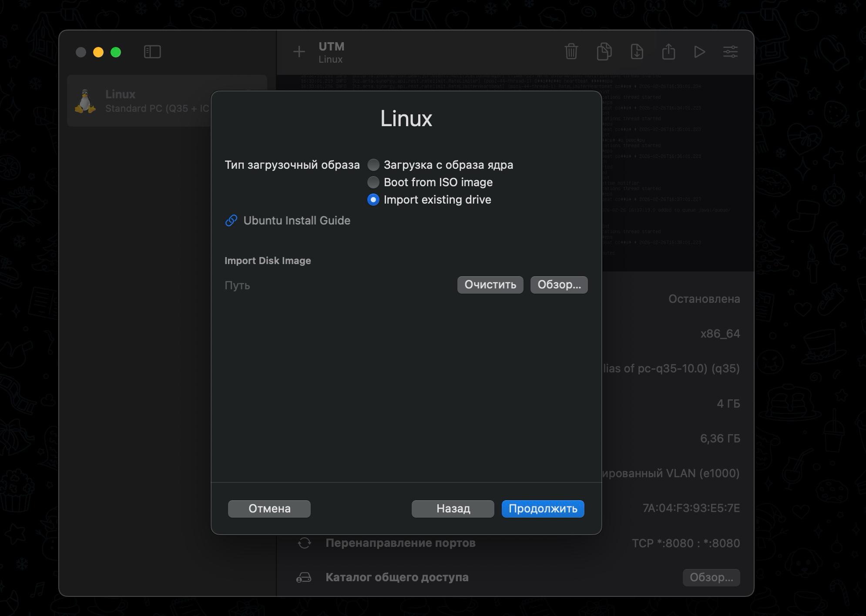Select "Boot from ISO image" radio option
Viewport: 866px width, 616px height.
pos(373,182)
